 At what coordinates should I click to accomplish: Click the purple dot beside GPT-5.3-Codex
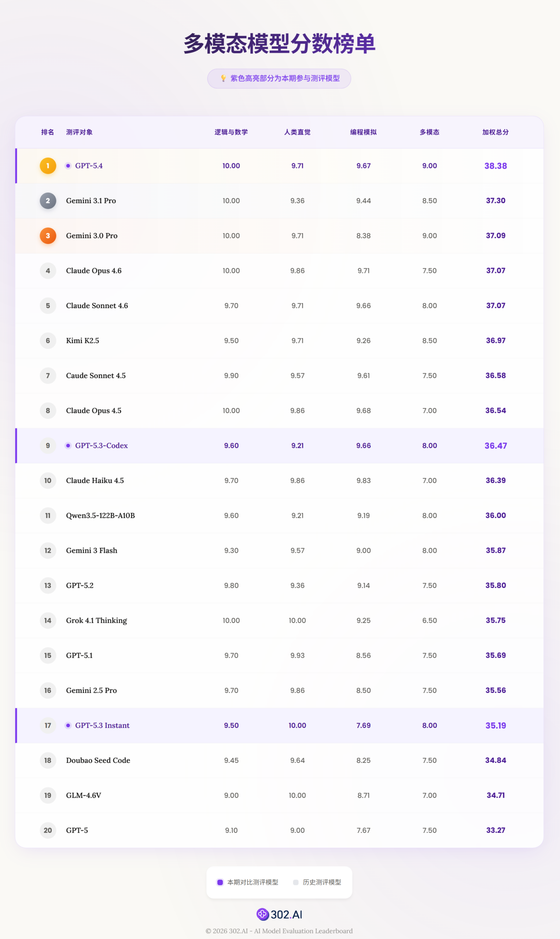(x=68, y=446)
